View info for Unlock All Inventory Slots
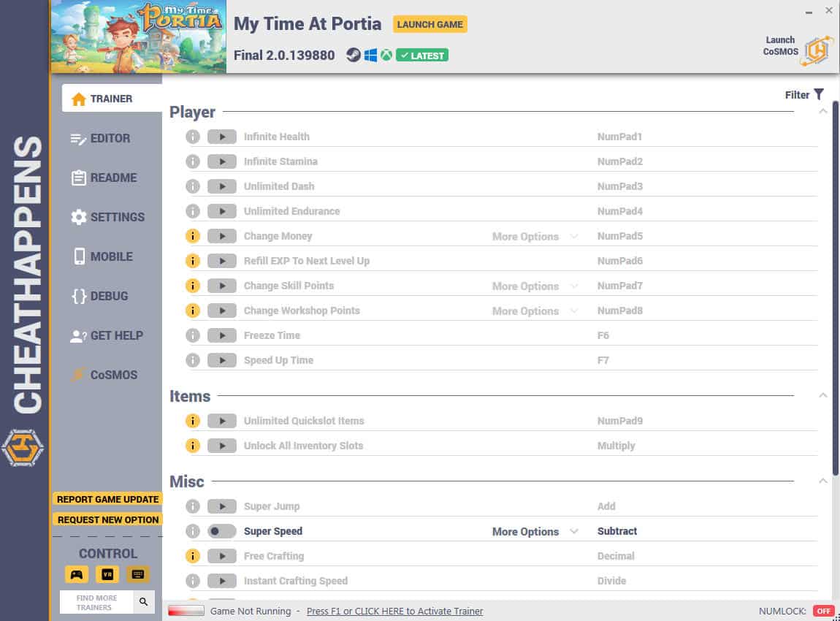 [193, 446]
